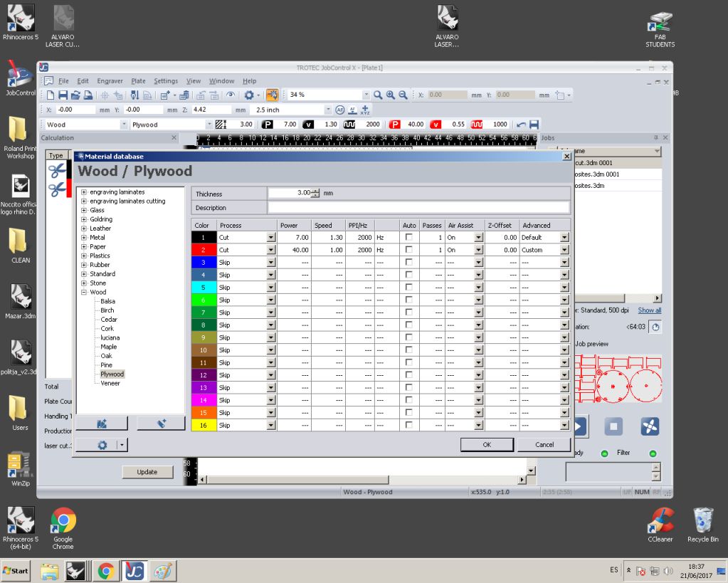This screenshot has width=728, height=583.
Task: Click Paint icon in the taskbar
Action: pos(163,571)
